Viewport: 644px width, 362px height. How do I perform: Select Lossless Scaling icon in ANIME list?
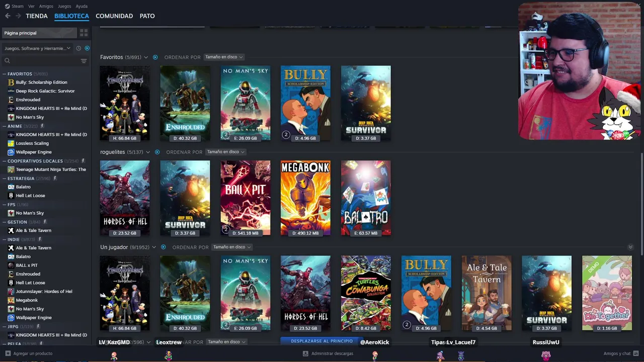[11, 143]
